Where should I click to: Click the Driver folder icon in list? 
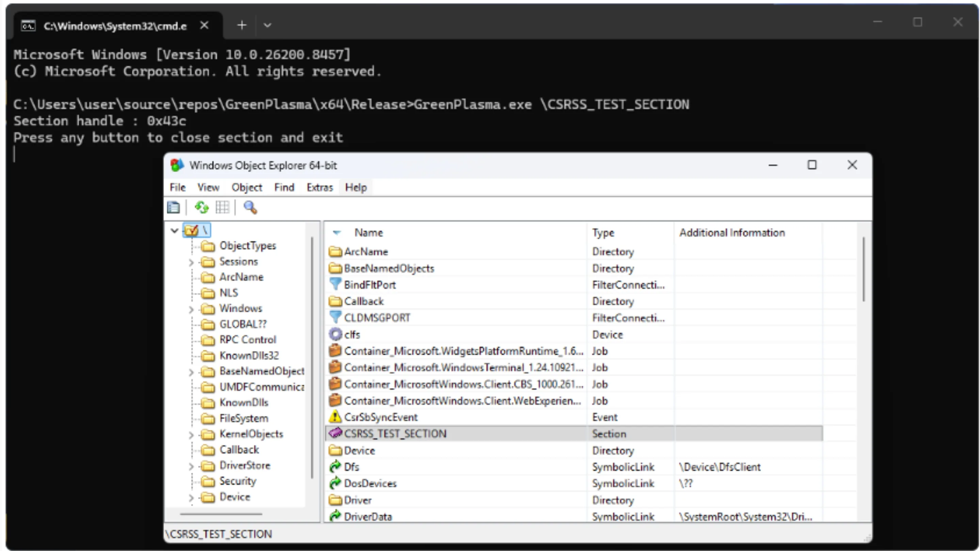tap(335, 500)
